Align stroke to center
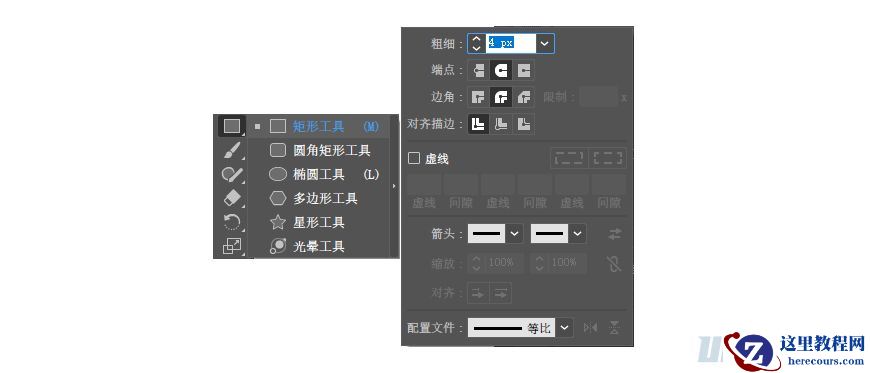870x373 pixels. [479, 124]
